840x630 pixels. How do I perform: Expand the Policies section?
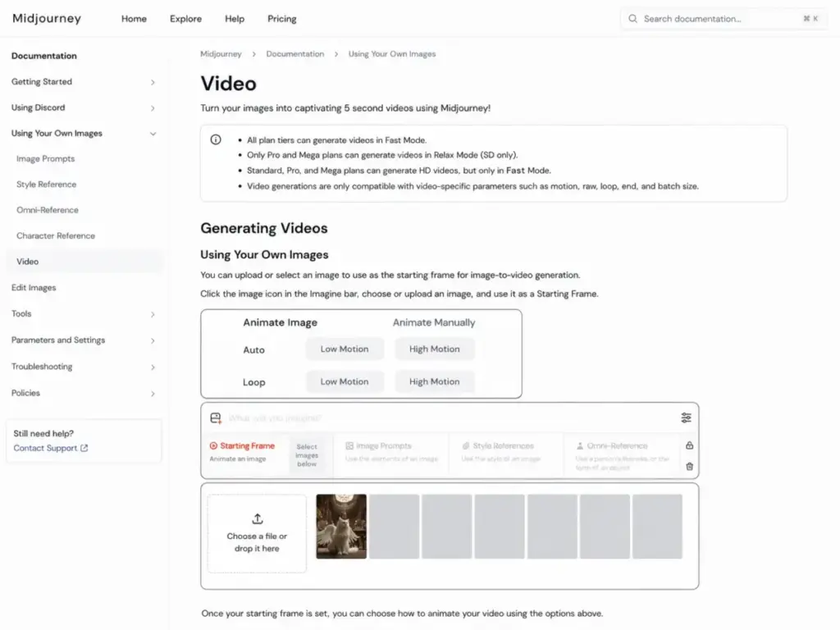[83, 393]
